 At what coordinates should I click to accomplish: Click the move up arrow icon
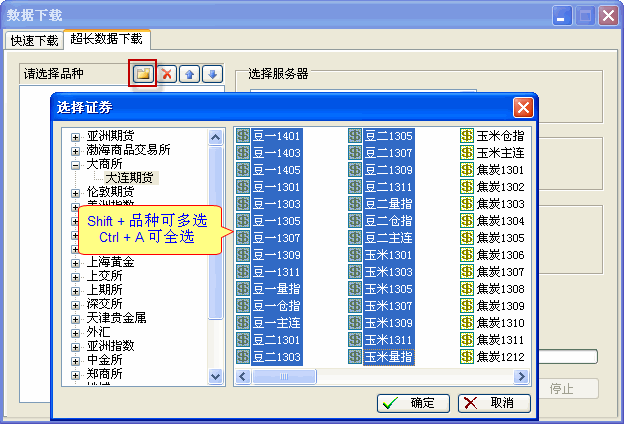189,74
